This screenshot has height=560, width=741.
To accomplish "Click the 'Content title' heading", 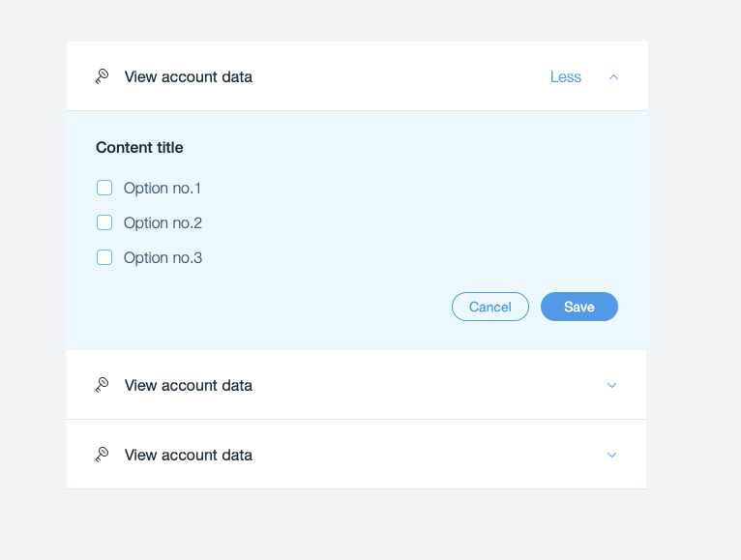I will 139,148.
